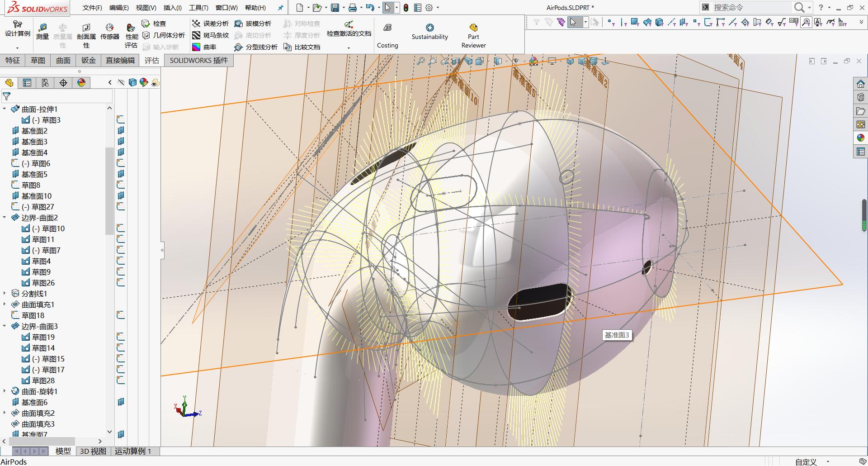Expand the 曲面-旋转1 feature node

[5, 391]
